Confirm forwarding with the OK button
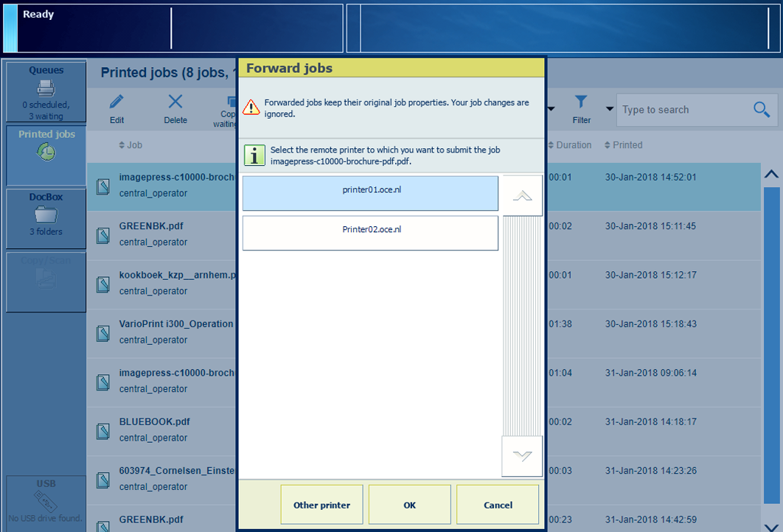Viewport: 783px width, 532px height. pos(409,505)
